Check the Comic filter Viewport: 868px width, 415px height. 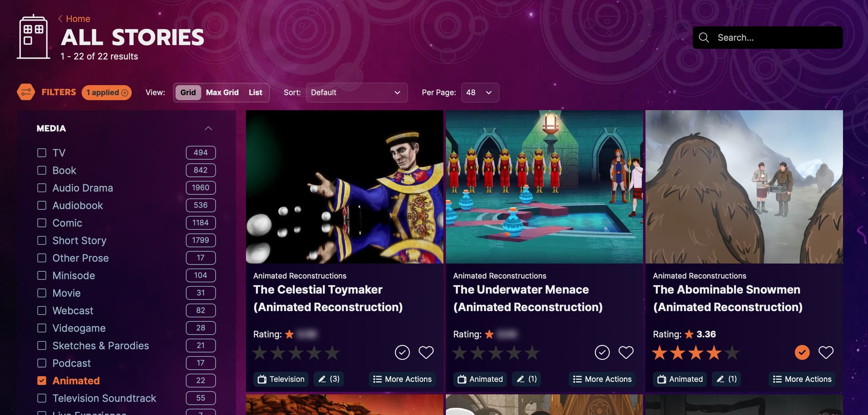tap(42, 223)
